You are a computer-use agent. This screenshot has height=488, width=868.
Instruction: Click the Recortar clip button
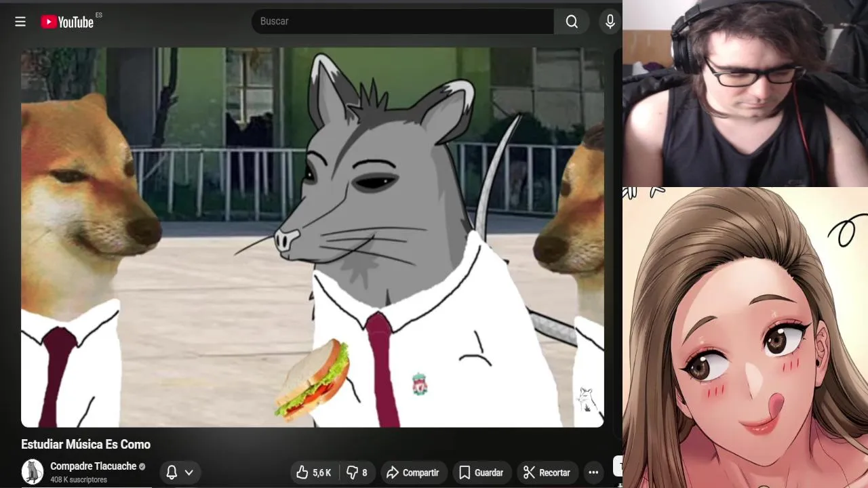pyautogui.click(x=547, y=472)
